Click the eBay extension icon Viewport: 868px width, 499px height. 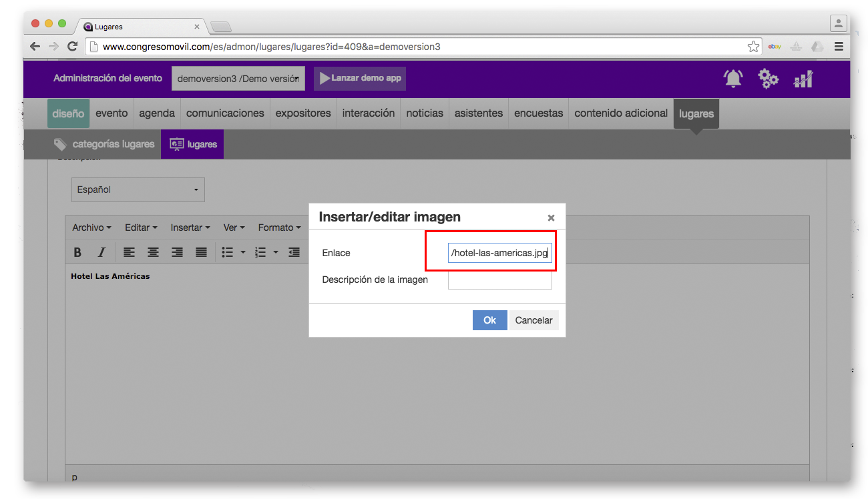coord(775,47)
